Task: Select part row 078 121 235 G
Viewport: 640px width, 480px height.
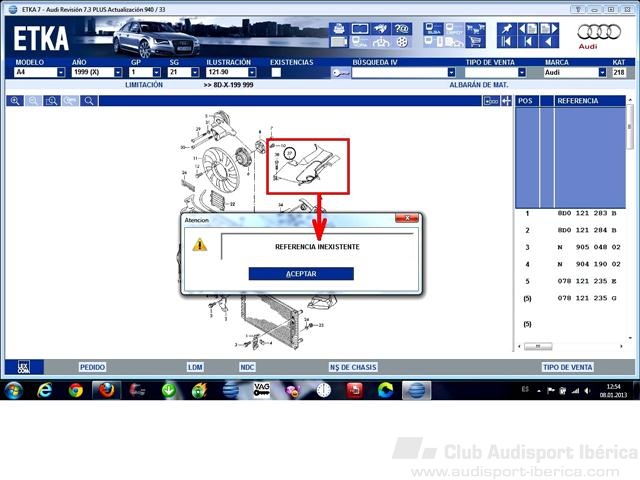Action: [x=570, y=298]
